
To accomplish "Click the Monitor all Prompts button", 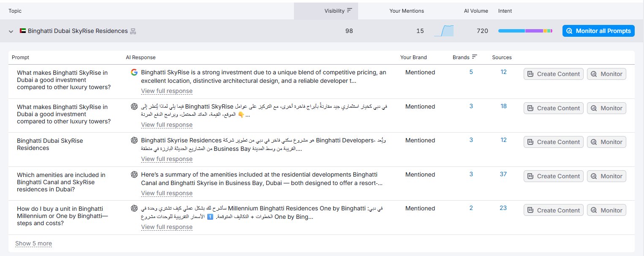I will tap(598, 31).
